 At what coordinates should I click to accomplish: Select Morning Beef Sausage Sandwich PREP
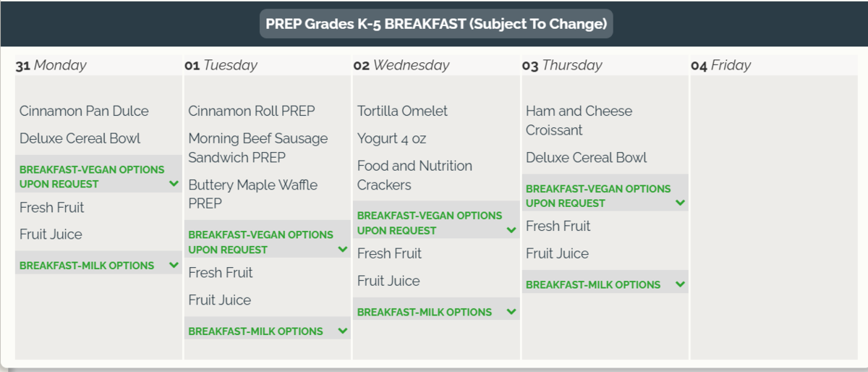(x=258, y=148)
